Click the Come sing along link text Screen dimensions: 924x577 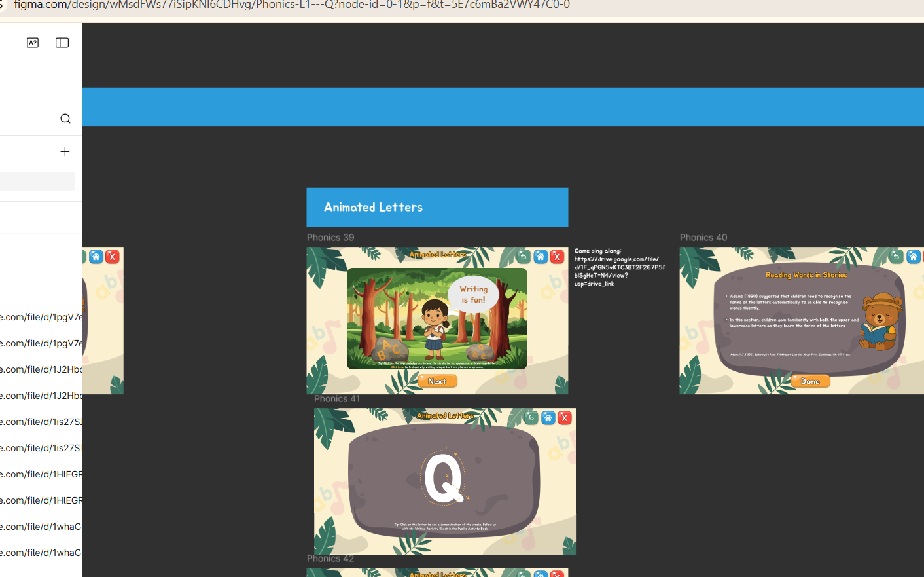[618, 267]
